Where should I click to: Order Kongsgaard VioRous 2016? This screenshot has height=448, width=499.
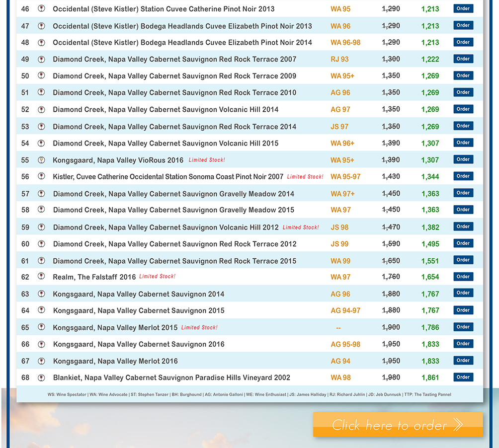[463, 159]
